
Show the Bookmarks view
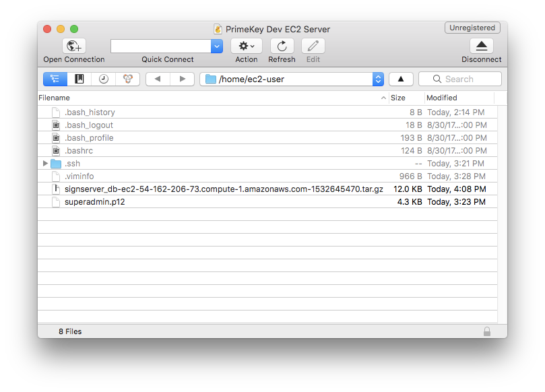[79, 79]
